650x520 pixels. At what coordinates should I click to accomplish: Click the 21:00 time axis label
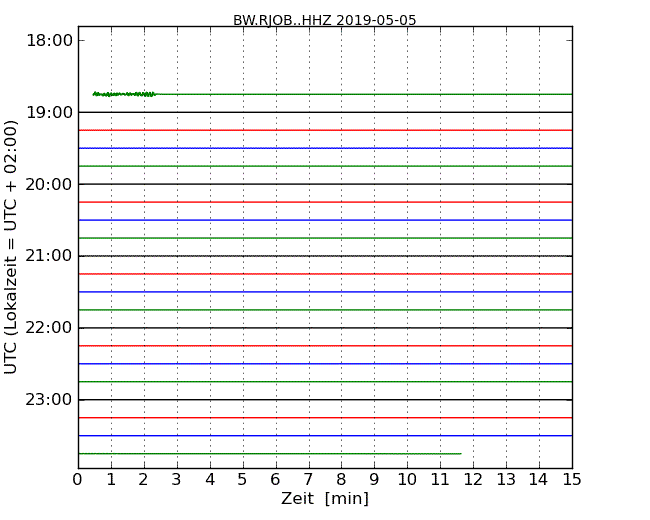click(49, 256)
